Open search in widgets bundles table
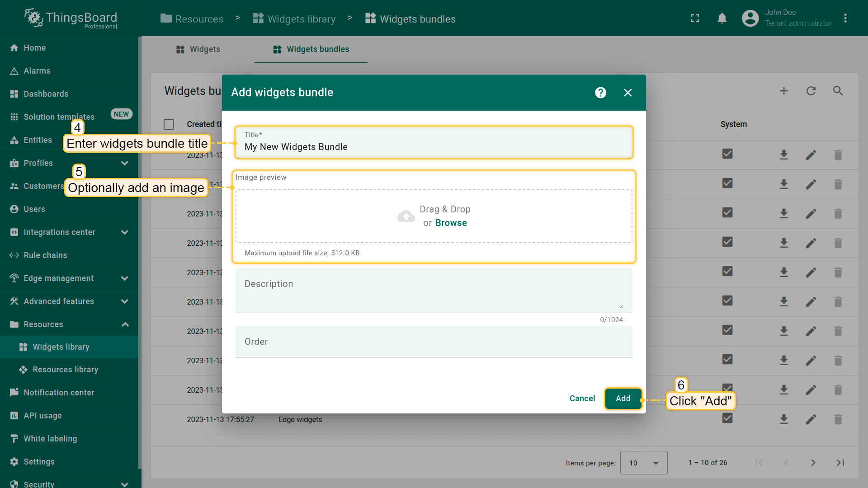 (x=838, y=91)
